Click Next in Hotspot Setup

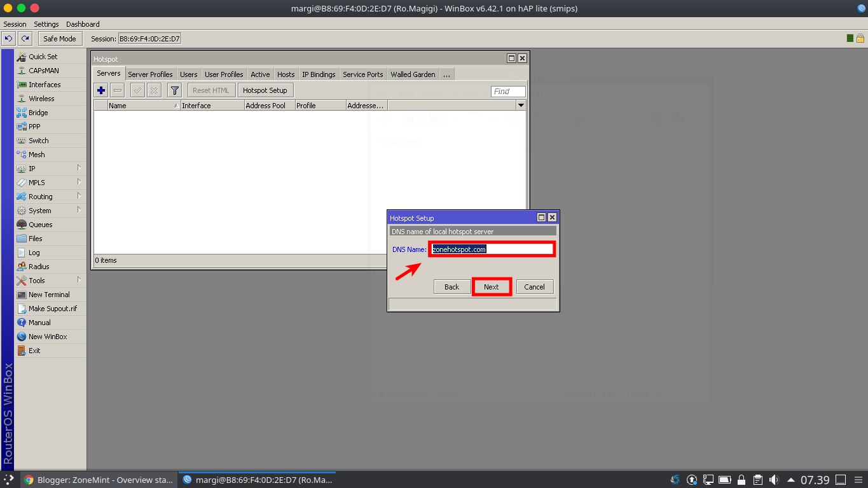click(x=492, y=287)
